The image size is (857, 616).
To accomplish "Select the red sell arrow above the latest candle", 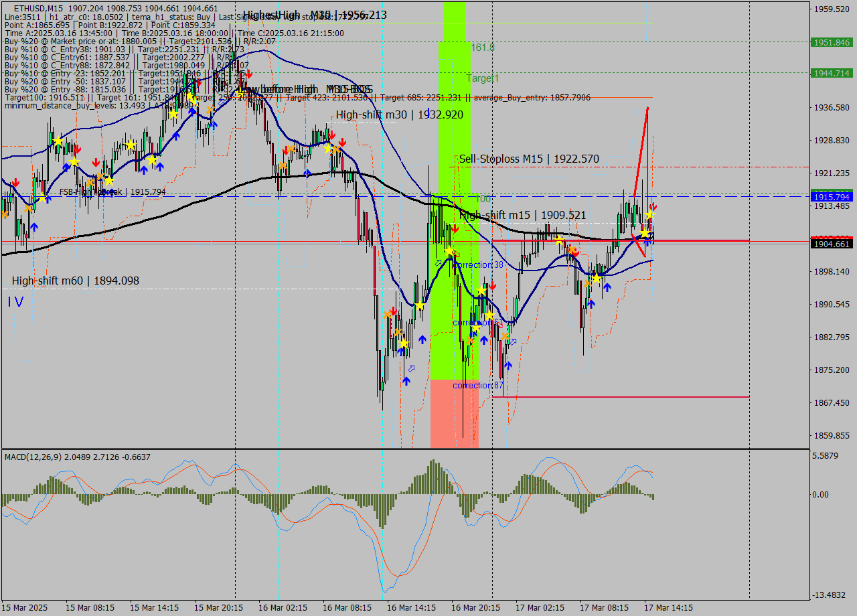I will [653, 207].
